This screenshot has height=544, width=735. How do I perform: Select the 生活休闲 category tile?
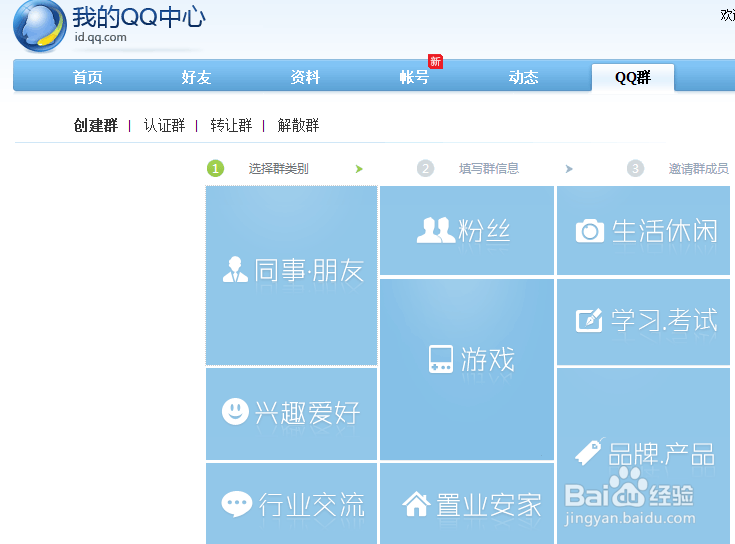click(x=644, y=230)
